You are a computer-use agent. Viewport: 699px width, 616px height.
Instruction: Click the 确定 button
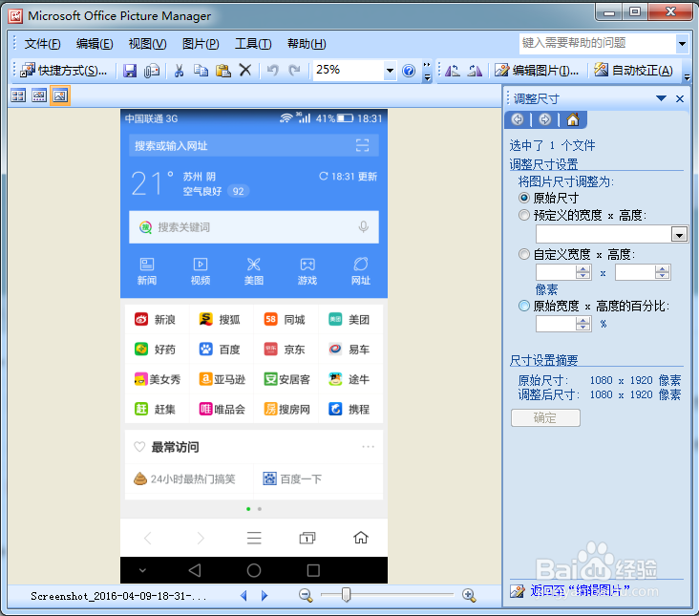coord(545,417)
